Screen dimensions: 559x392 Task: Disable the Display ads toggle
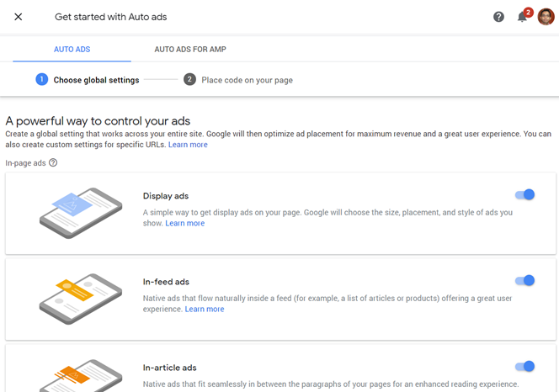[524, 194]
